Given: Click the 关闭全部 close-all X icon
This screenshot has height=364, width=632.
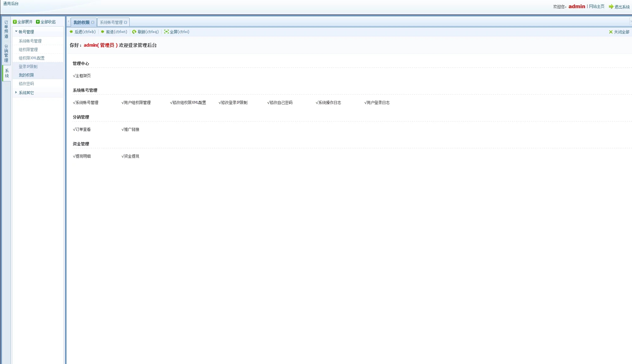Looking at the screenshot, I should (x=611, y=32).
